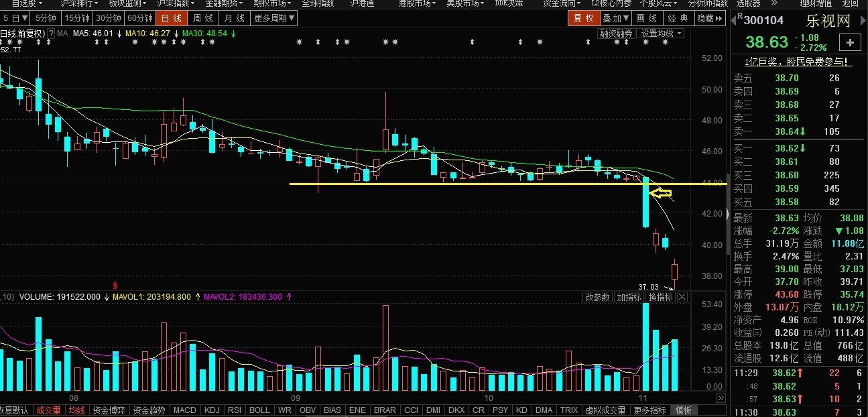Switch to the 周线 weekly chart tab
Screen dimensions: 868x417
(203, 18)
